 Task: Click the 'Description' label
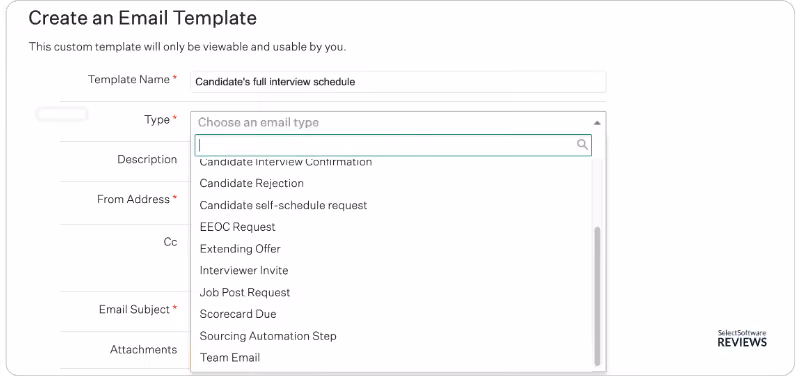[147, 160]
